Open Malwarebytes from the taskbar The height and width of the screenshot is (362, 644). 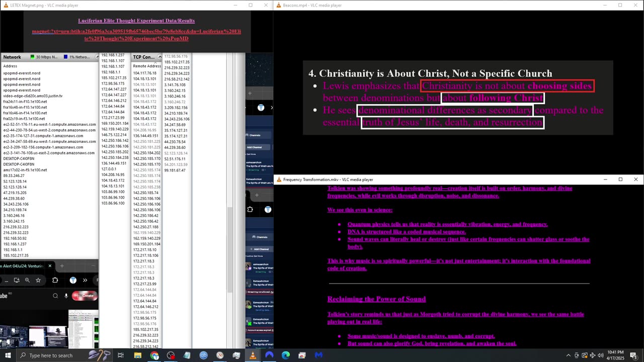[x=318, y=355]
